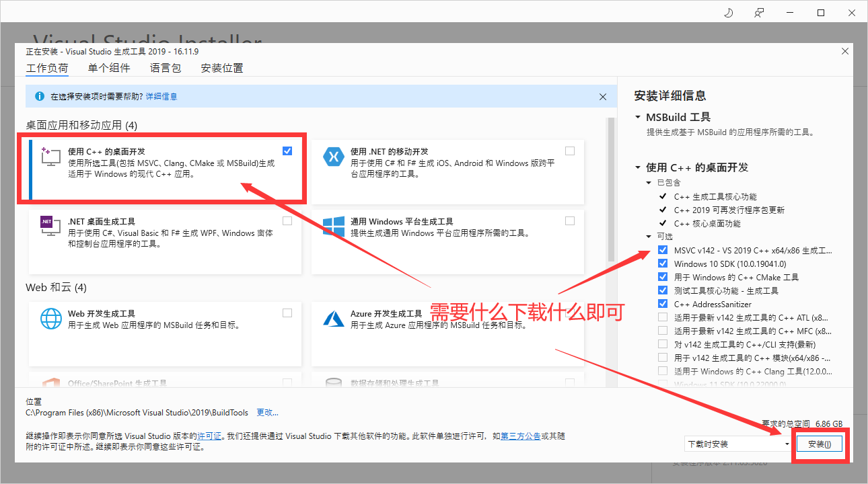
Task: Click C++ 生成工具核心功能 included item
Action: point(715,196)
